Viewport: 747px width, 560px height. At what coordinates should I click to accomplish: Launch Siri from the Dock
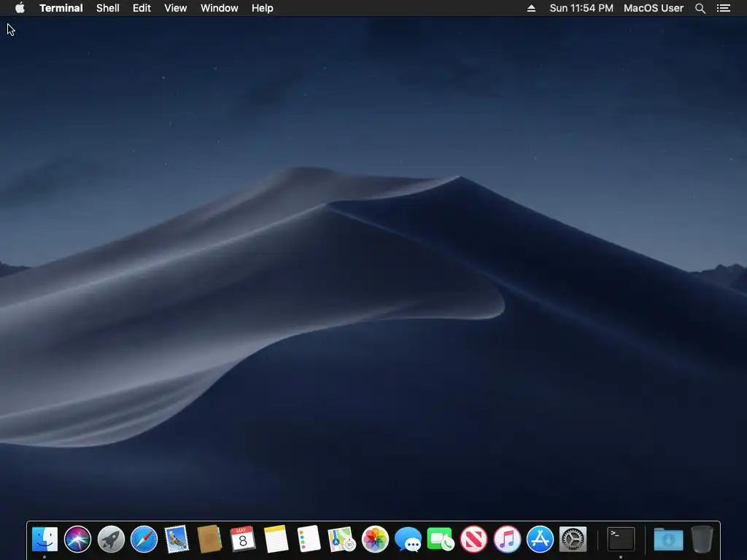pyautogui.click(x=77, y=539)
